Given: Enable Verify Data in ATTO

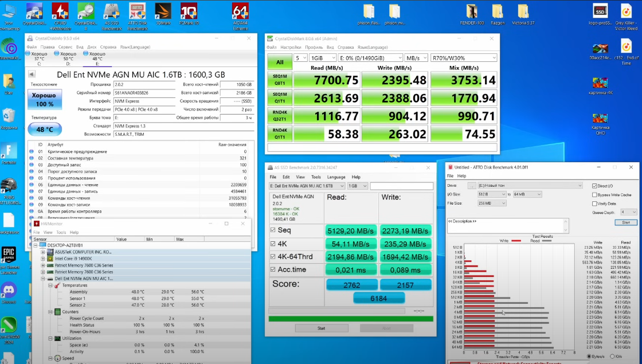Looking at the screenshot, I should pyautogui.click(x=594, y=203).
